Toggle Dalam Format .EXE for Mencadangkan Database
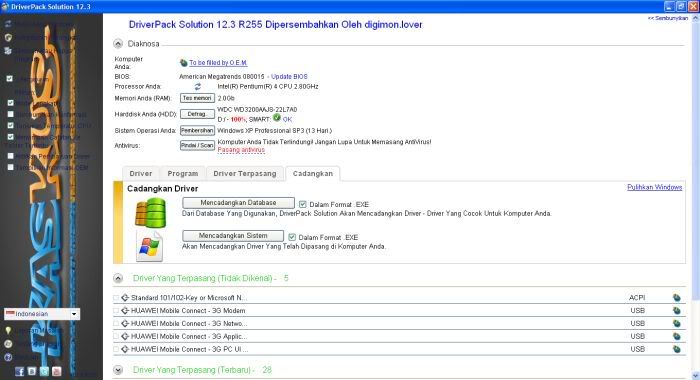700x380 pixels. point(303,205)
